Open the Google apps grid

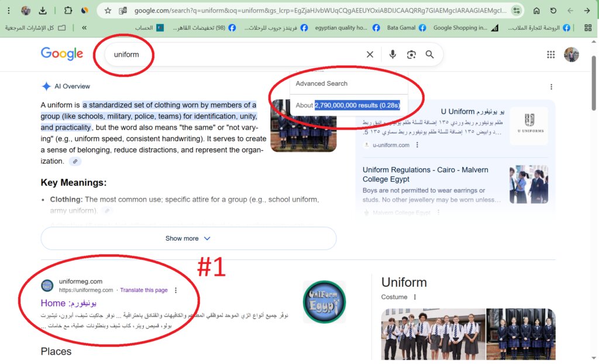coord(550,54)
